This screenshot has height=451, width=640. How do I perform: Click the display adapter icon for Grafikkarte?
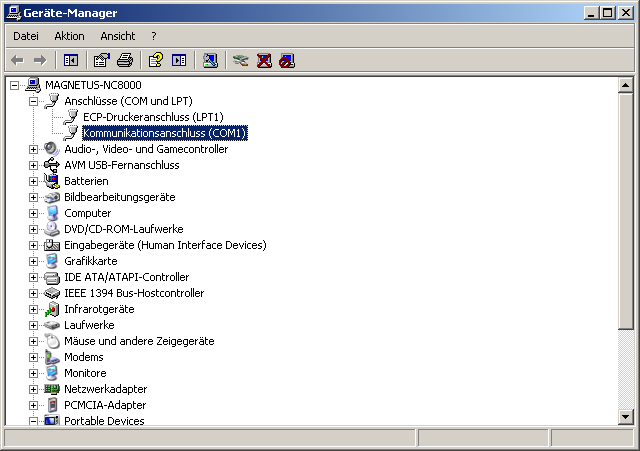click(x=52, y=261)
